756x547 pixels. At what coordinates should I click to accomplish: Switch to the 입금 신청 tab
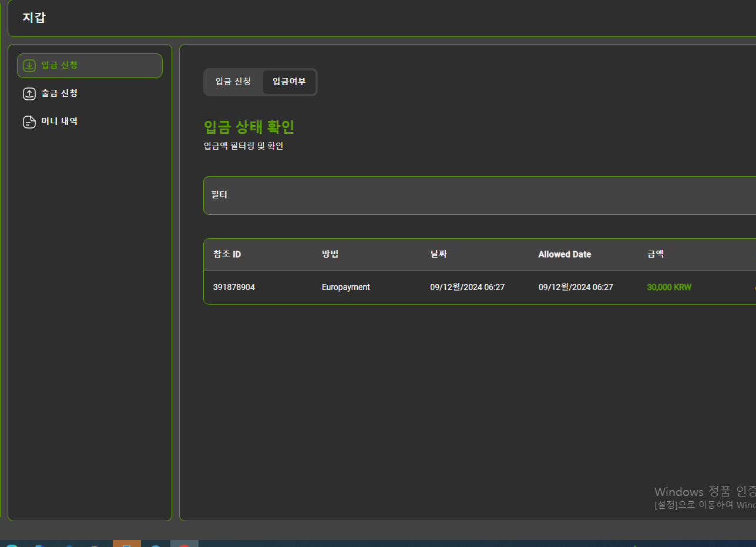tap(233, 82)
